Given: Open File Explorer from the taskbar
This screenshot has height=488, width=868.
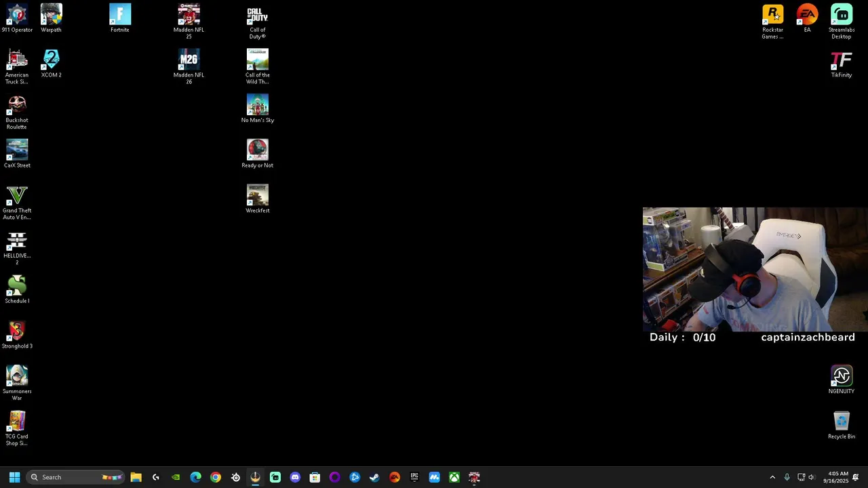Looking at the screenshot, I should tap(136, 477).
